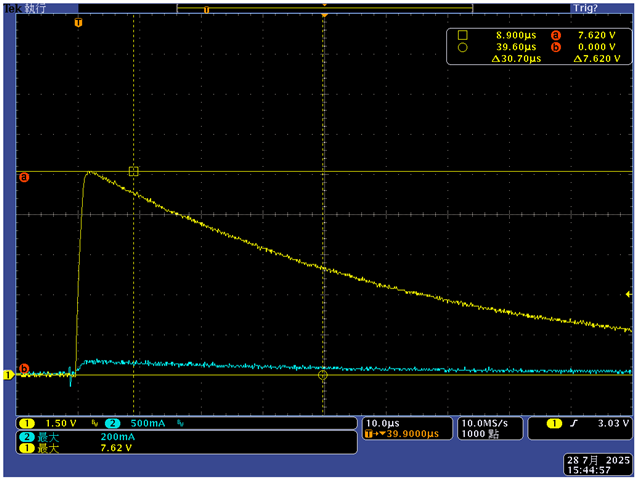This screenshot has height=480, width=639.
Task: Click the date and time display
Action: pos(598,465)
